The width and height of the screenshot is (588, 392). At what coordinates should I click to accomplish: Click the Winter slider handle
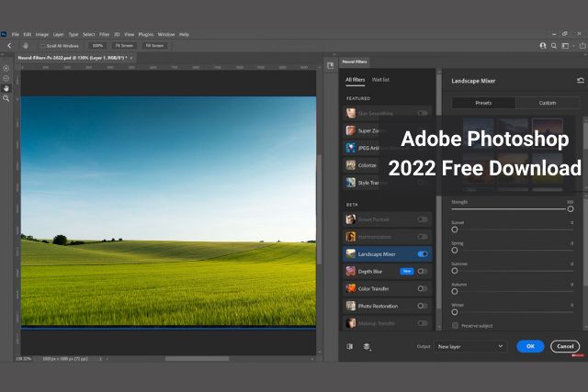click(x=455, y=312)
